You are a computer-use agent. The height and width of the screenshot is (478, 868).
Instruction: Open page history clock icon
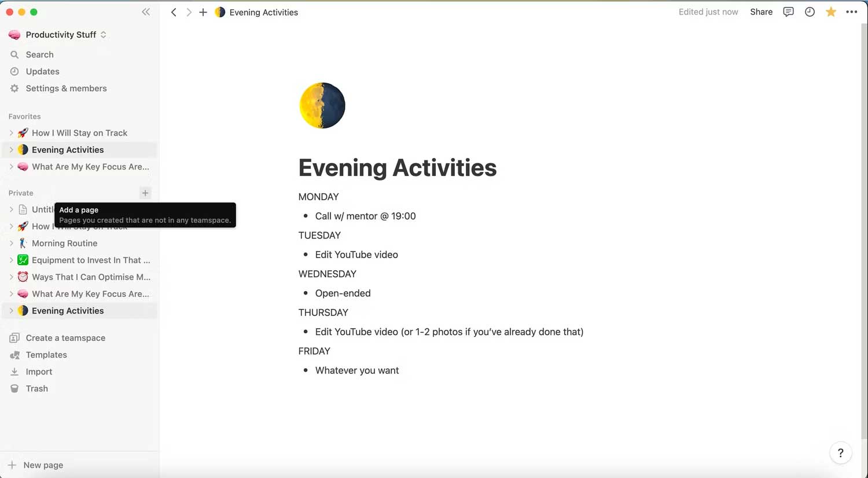pyautogui.click(x=810, y=12)
